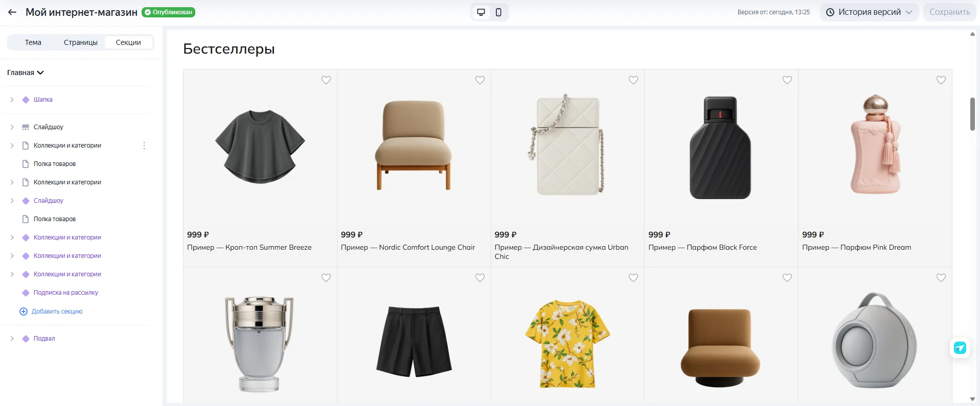Screen dimensions: 980x406
Task: Expand the Слайдшоу row with the grey slideshow icon
Action: pyautogui.click(x=12, y=127)
